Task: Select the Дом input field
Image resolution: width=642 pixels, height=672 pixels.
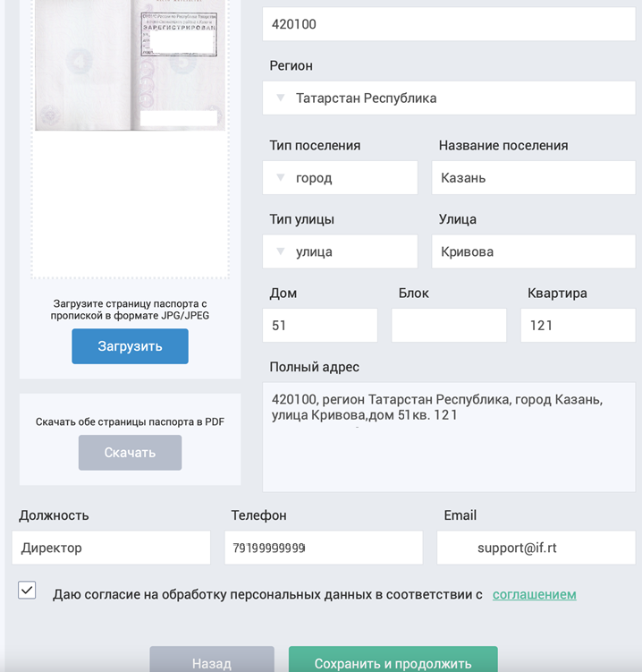Action: tap(320, 326)
